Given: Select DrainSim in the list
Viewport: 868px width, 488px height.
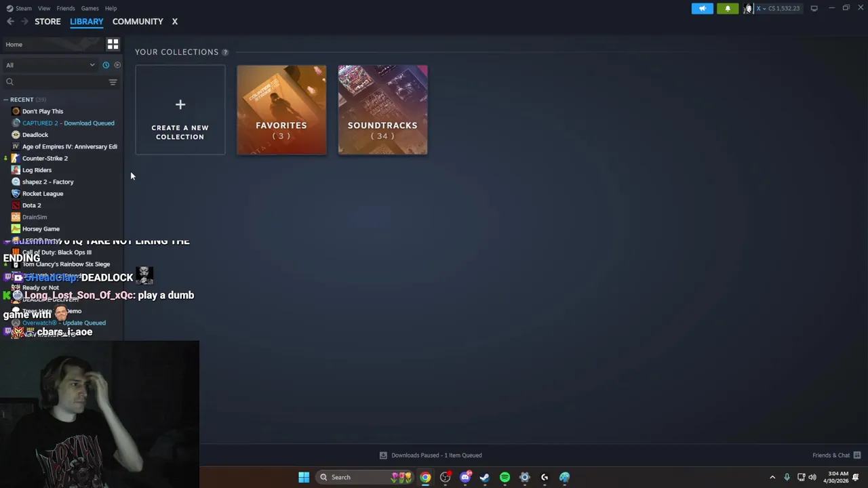Looking at the screenshot, I should click(35, 217).
